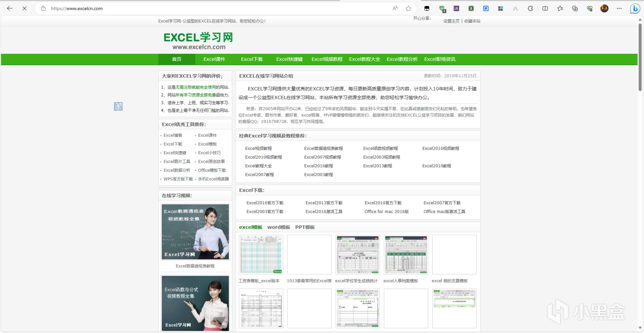Click the scrollbar down arrow
Viewport: 644px width, 333px height.
tap(640, 328)
